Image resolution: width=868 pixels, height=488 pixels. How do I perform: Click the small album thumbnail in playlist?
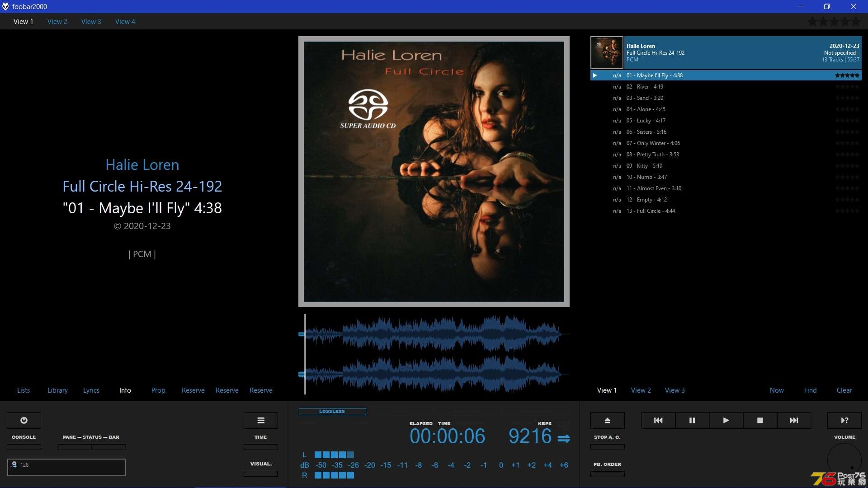(x=607, y=52)
